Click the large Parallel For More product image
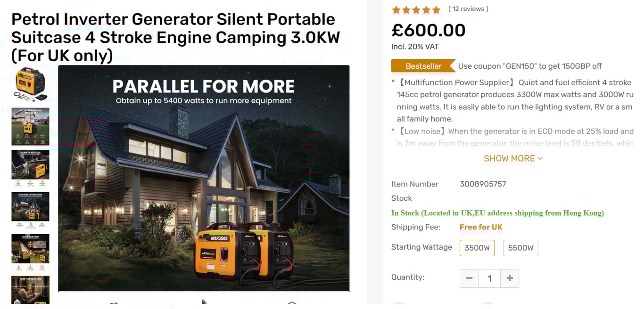Image resolution: width=644 pixels, height=309 pixels. point(204,179)
